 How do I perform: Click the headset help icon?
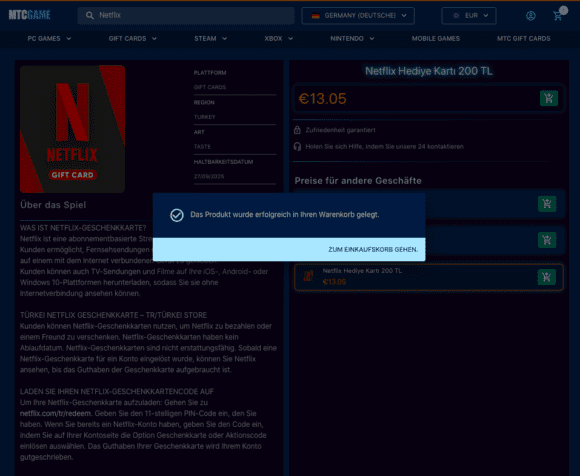click(297, 146)
